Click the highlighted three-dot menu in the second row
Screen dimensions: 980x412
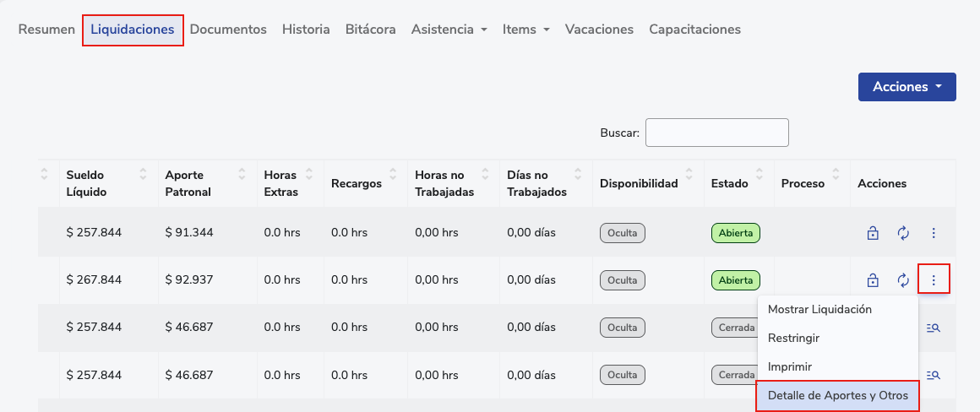[934, 280]
